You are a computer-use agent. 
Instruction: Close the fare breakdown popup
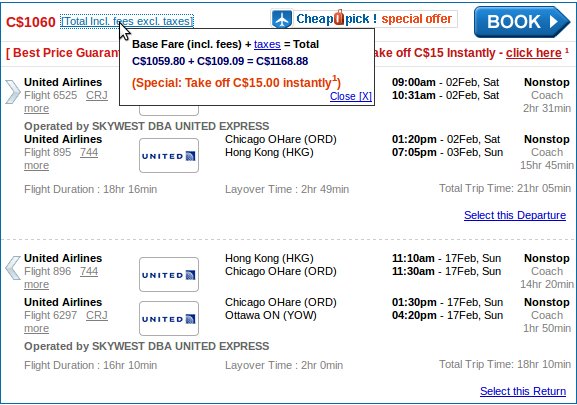[x=351, y=96]
